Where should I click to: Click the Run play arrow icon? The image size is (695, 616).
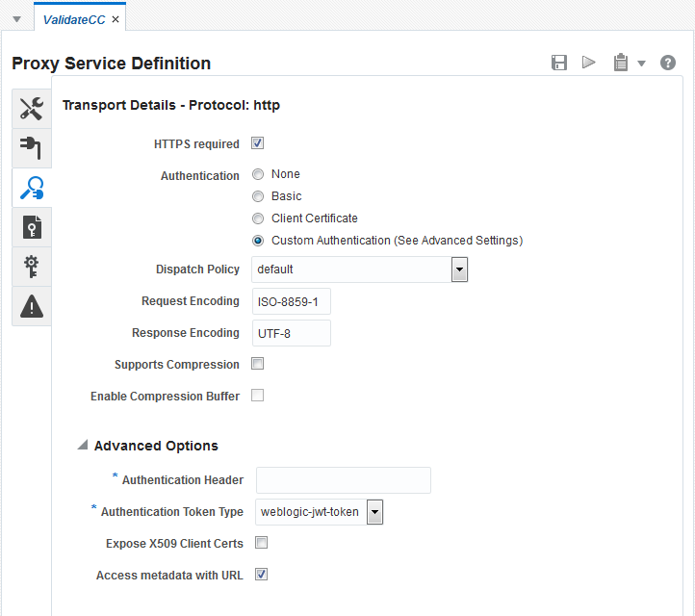point(589,64)
